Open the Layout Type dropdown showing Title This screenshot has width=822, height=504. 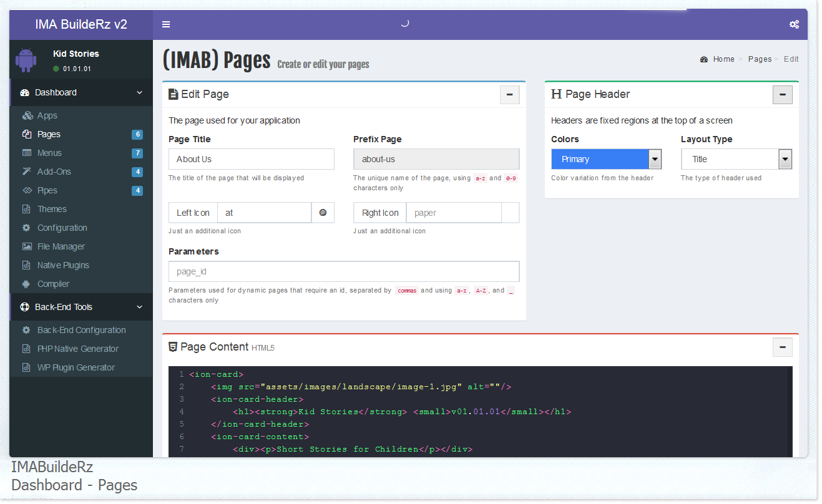click(x=736, y=159)
